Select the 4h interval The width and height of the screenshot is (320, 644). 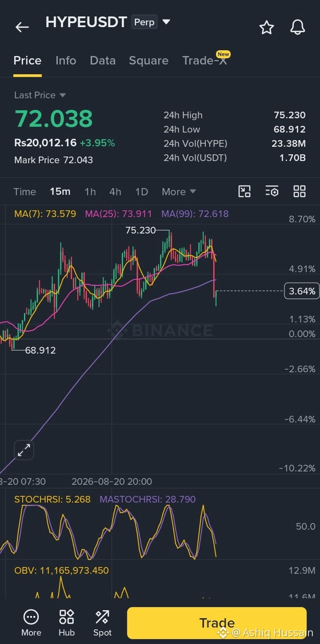tap(115, 192)
